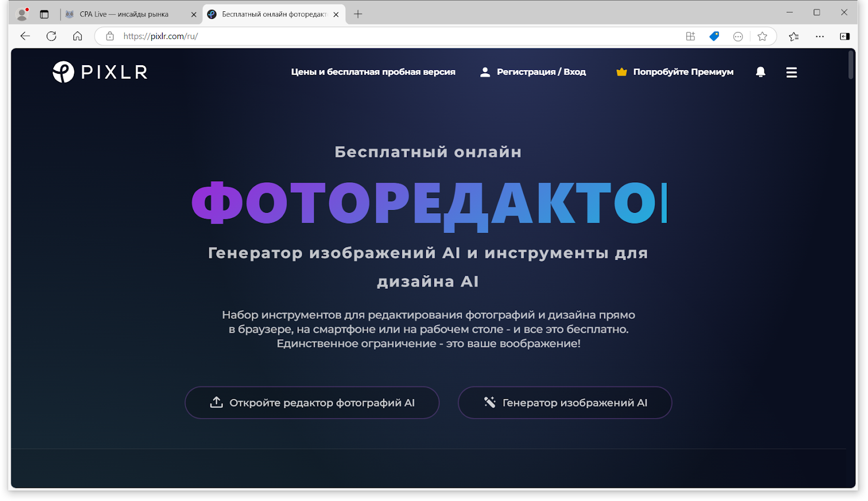
Task: Click Откройте редактор фотографий AI button
Action: coord(312,403)
